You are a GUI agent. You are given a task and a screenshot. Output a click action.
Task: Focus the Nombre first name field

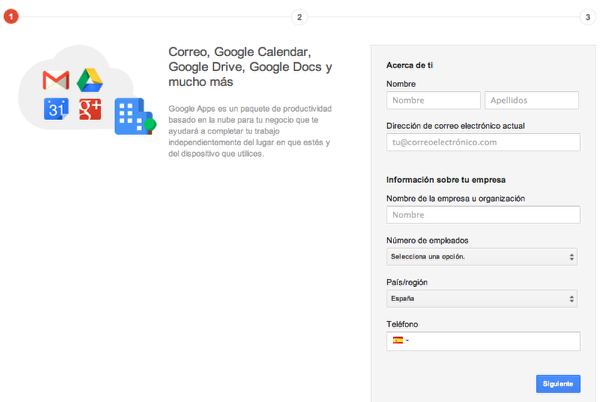pos(433,101)
